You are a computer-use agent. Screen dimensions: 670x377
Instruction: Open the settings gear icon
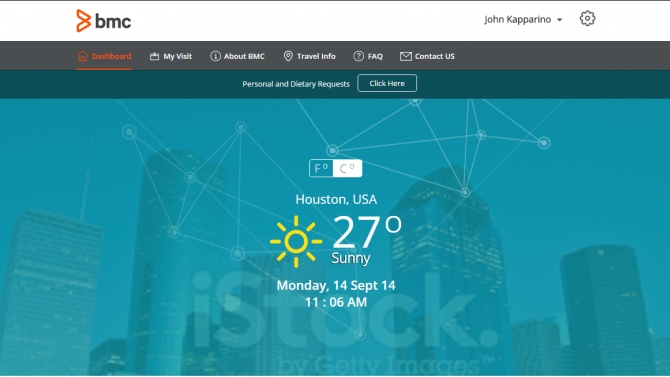587,18
